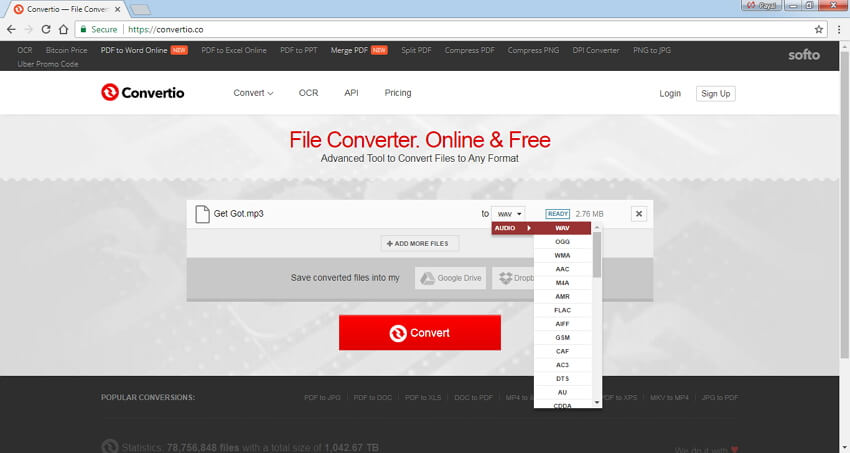The height and width of the screenshot is (453, 850).
Task: Click the softo logo
Action: coord(803,55)
